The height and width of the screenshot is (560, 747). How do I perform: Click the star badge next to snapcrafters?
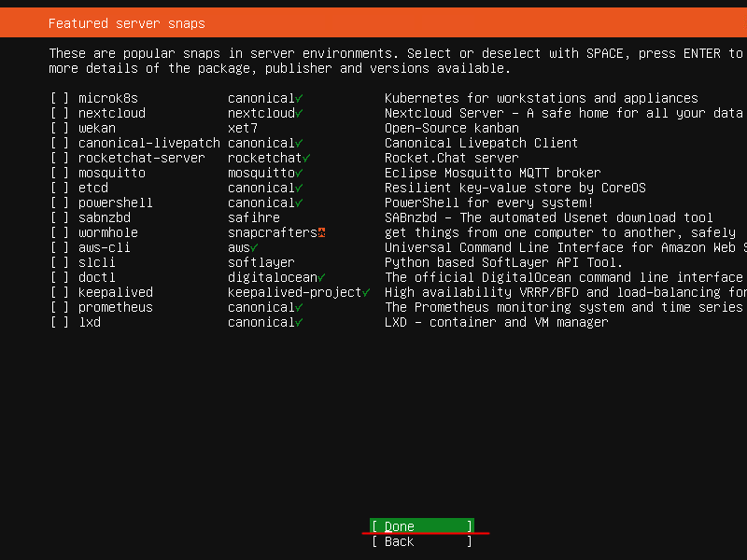[x=321, y=232]
